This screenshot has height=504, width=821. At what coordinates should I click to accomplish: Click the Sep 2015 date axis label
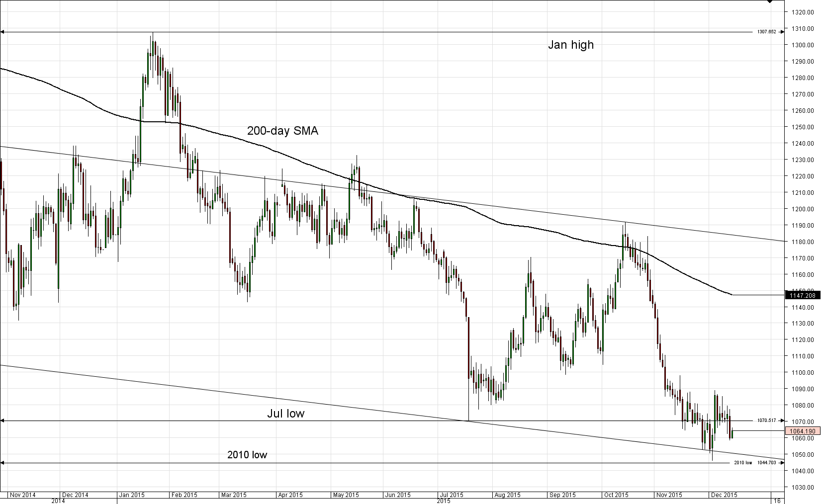click(x=562, y=495)
